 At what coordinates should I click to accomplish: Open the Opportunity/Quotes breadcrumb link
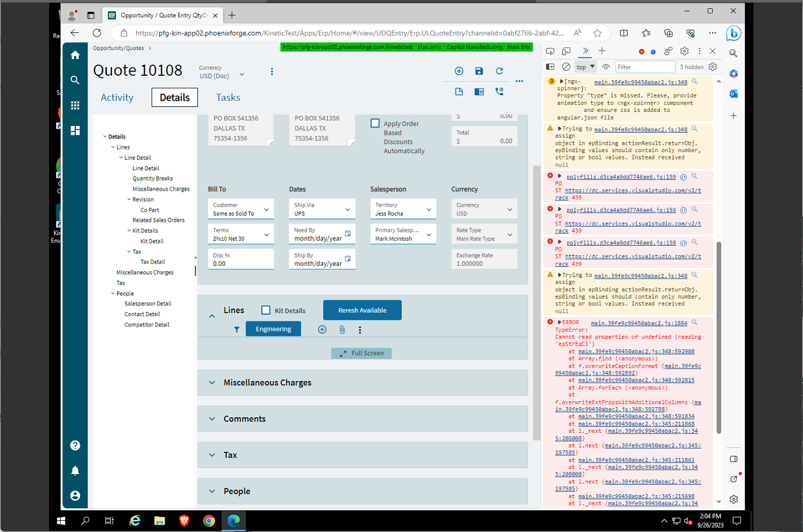click(118, 48)
